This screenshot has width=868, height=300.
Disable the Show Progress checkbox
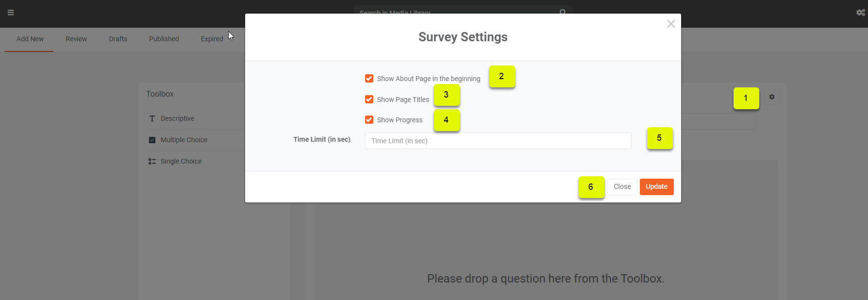tap(369, 120)
